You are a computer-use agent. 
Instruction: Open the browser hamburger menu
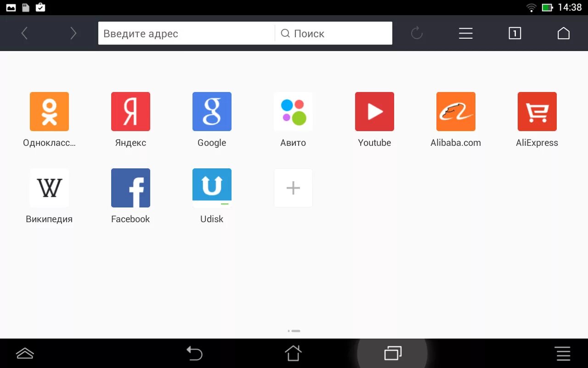tap(466, 33)
